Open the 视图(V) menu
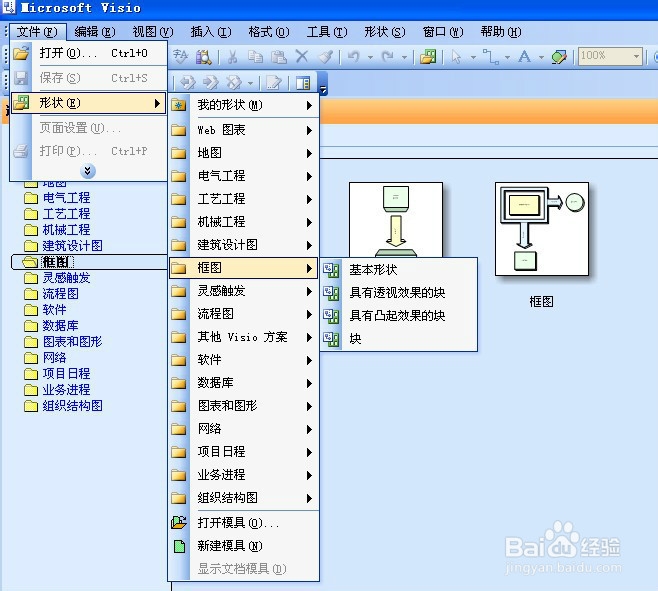658x591 pixels. tap(153, 32)
